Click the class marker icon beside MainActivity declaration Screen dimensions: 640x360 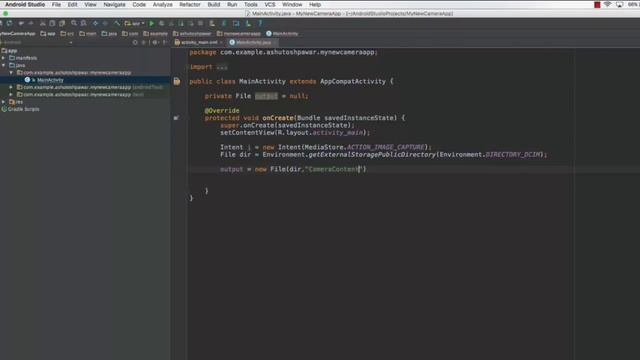[x=177, y=81]
